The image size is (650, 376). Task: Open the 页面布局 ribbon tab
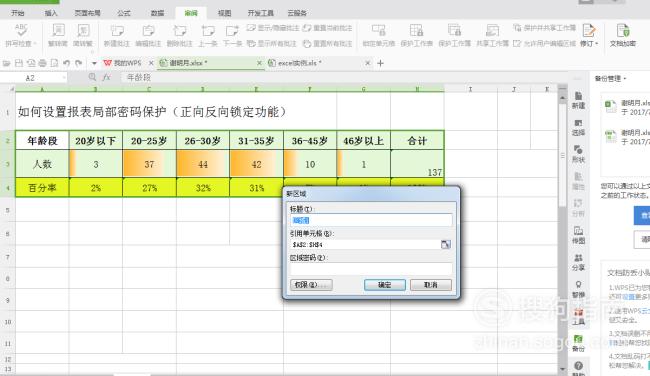(87, 13)
